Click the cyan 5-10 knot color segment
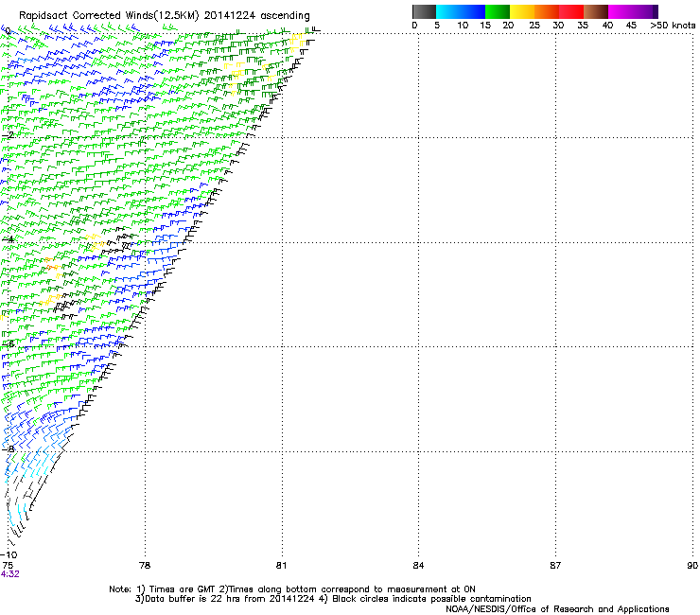 (x=447, y=11)
